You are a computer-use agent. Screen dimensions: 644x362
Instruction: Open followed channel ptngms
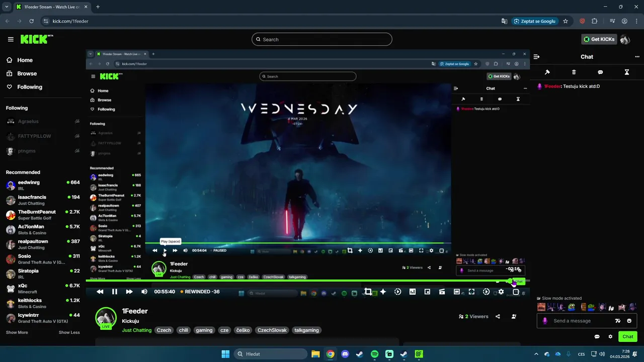coord(43,151)
